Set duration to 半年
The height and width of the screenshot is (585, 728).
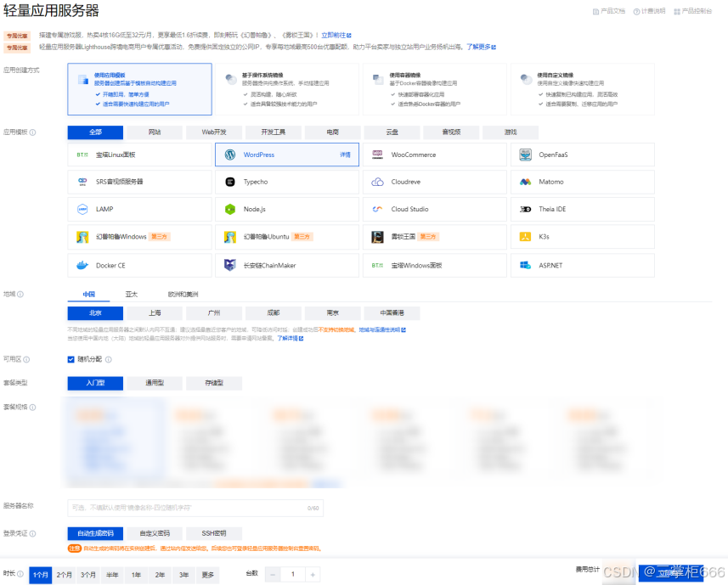pyautogui.click(x=112, y=576)
